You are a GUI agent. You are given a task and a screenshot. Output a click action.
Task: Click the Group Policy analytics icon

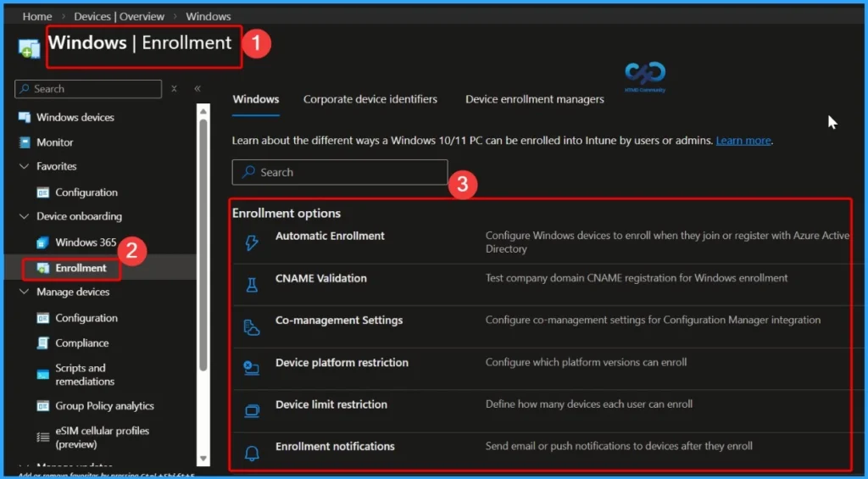pos(42,406)
